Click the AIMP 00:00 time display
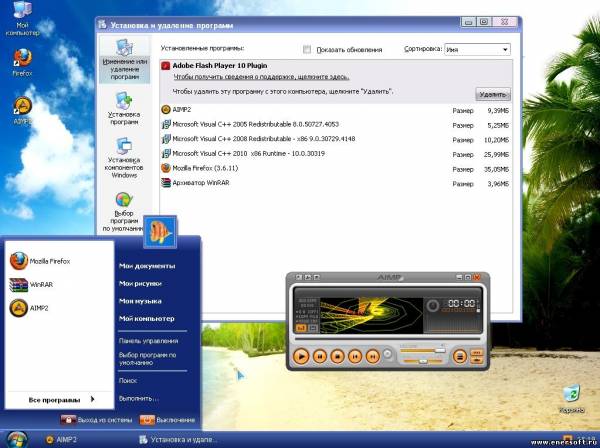 (x=462, y=304)
